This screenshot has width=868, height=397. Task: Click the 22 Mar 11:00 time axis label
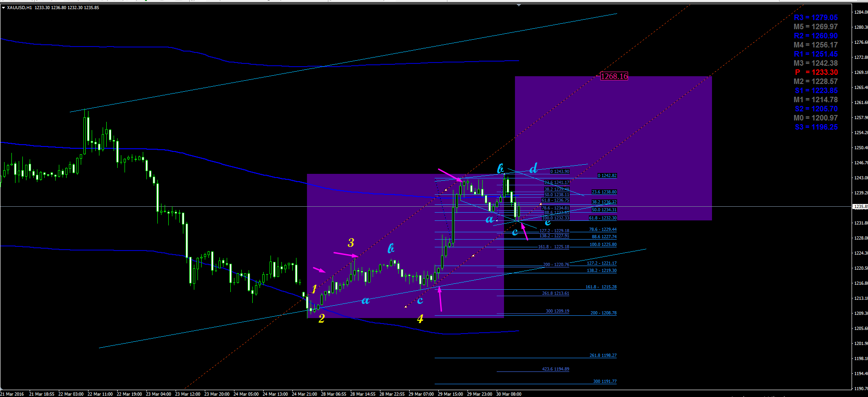point(100,394)
